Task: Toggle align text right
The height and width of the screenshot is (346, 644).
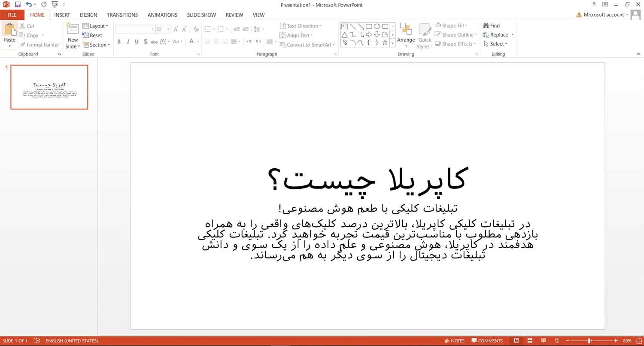Action: click(225, 42)
